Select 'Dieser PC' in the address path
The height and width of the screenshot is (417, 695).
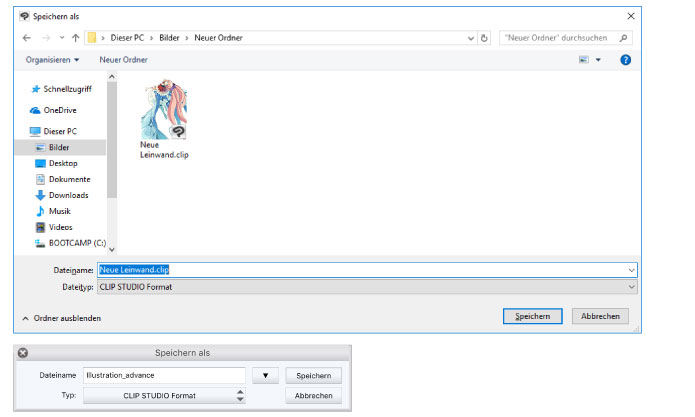[x=127, y=38]
